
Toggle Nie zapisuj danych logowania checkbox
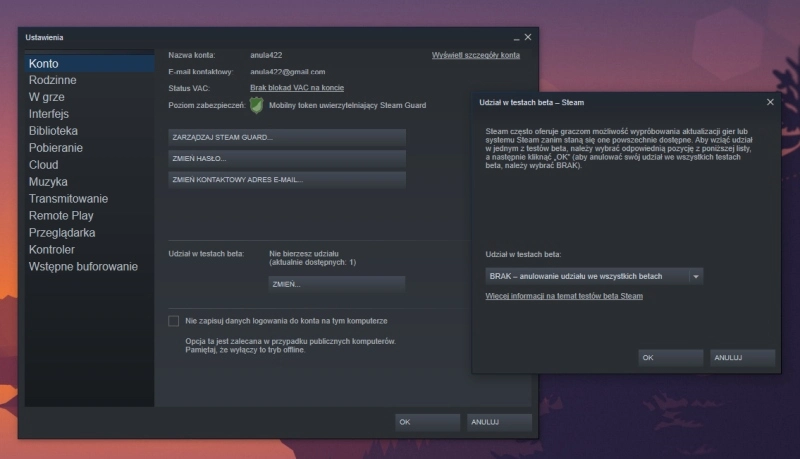tap(173, 321)
